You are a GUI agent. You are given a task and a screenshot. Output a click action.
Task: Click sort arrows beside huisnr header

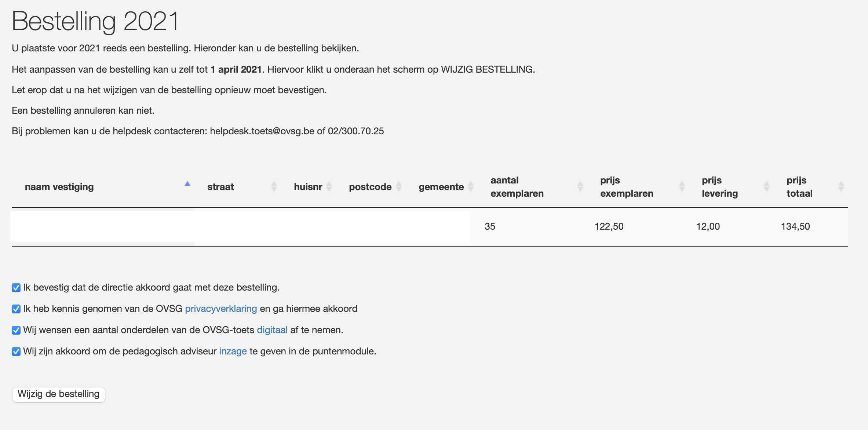(329, 187)
